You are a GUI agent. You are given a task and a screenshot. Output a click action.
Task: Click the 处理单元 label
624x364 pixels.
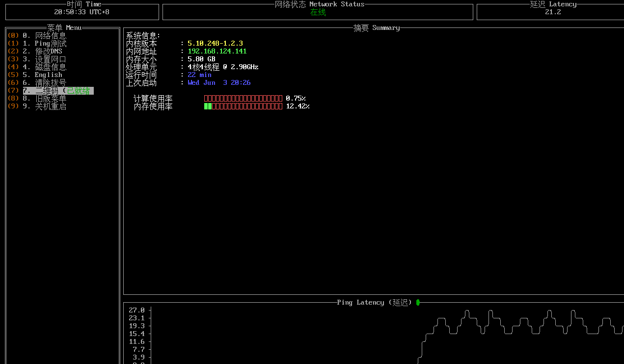(141, 67)
